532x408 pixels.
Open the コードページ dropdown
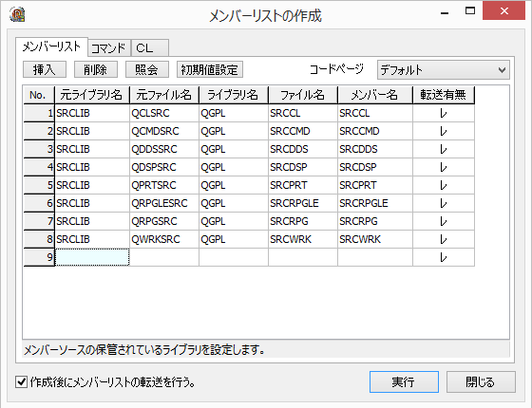point(443,70)
